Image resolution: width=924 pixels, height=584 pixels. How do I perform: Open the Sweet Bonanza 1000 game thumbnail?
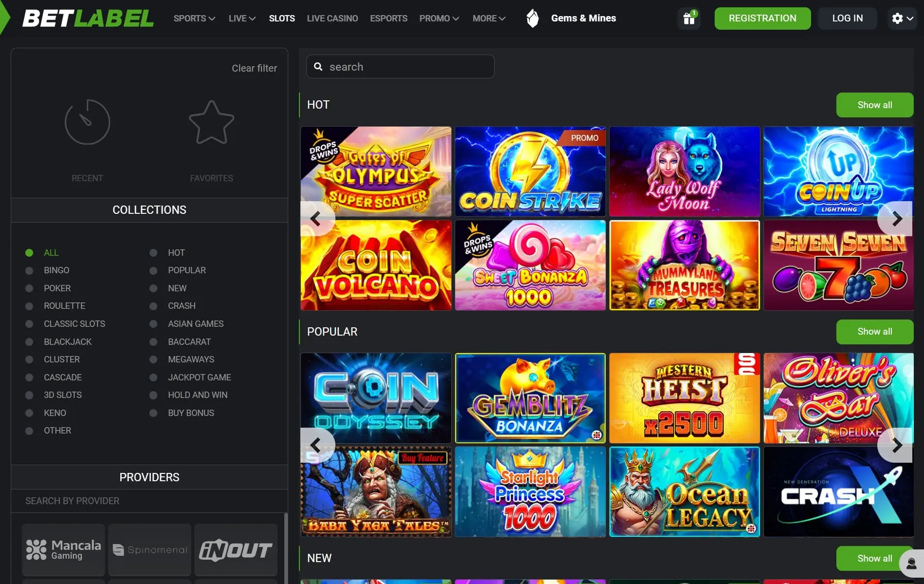click(530, 265)
